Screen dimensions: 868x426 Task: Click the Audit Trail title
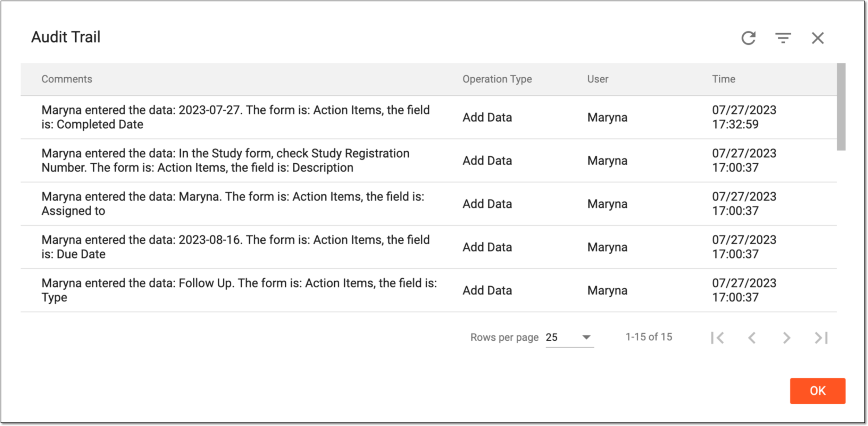pos(66,37)
